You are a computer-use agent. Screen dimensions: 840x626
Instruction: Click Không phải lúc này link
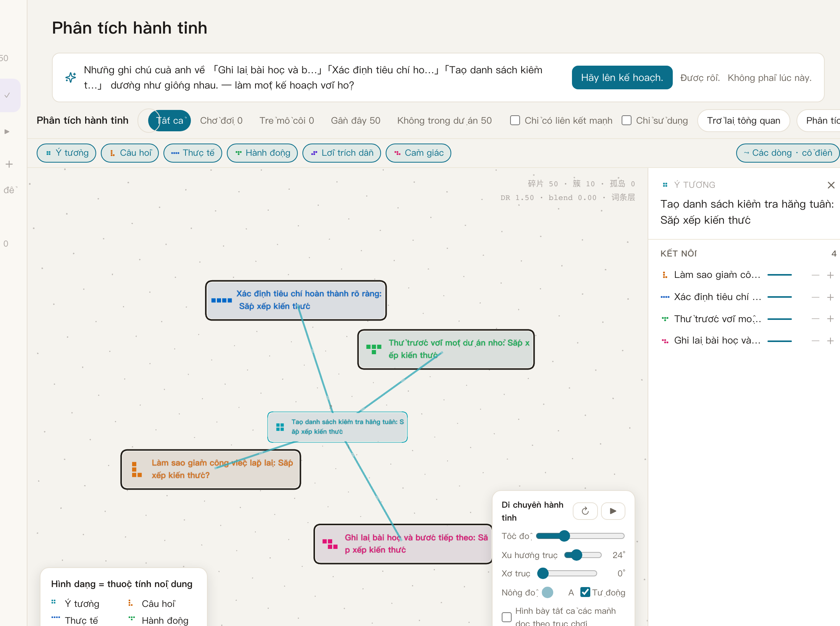[x=769, y=78]
